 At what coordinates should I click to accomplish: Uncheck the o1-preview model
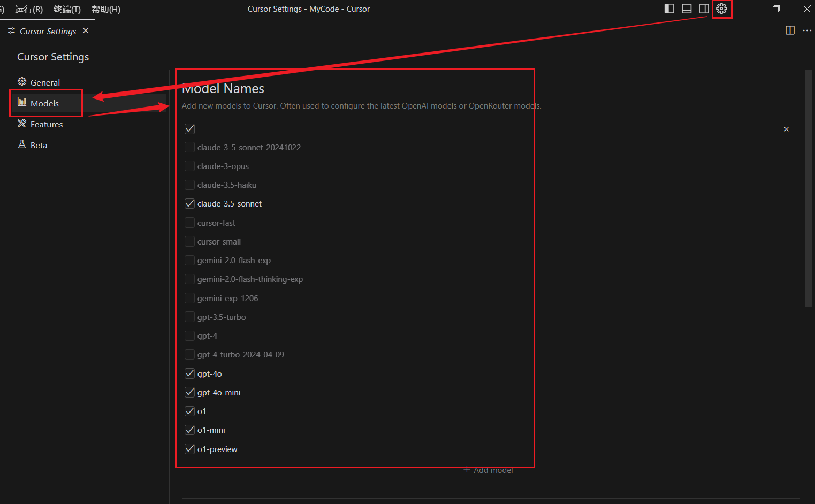[x=189, y=449]
